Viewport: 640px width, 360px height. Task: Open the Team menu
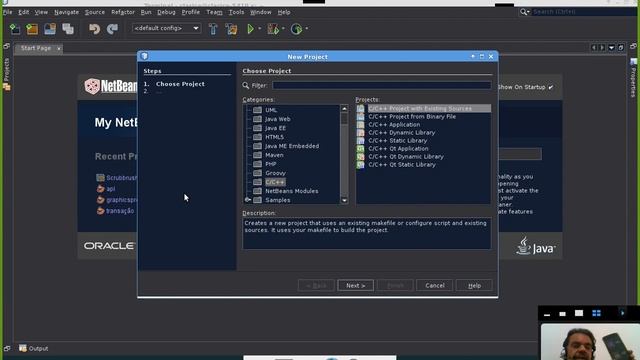214,12
